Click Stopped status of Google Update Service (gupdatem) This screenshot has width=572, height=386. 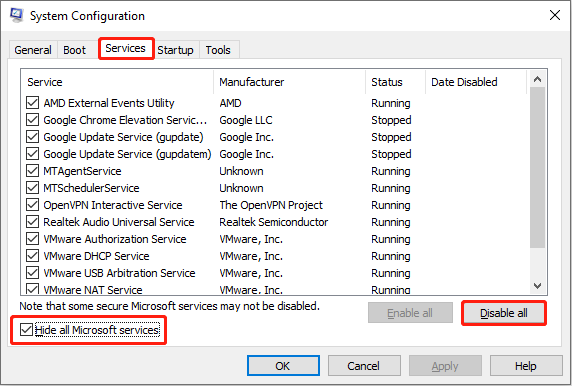(391, 154)
